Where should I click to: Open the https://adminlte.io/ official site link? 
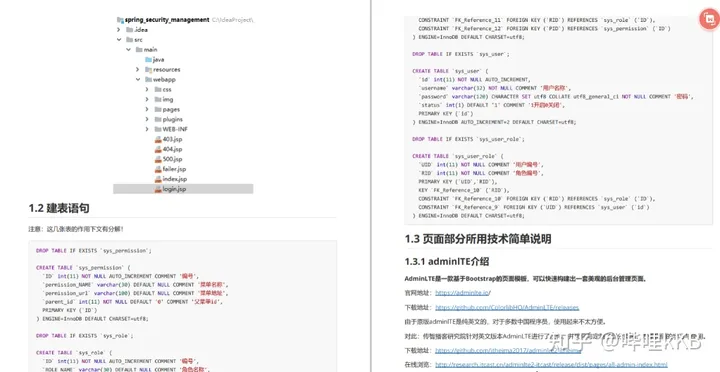point(463,293)
